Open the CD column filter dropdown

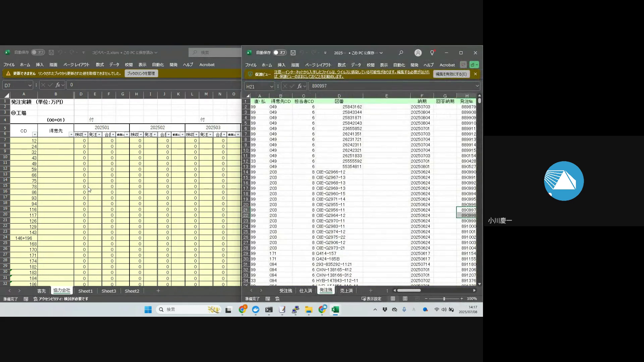[34, 134]
